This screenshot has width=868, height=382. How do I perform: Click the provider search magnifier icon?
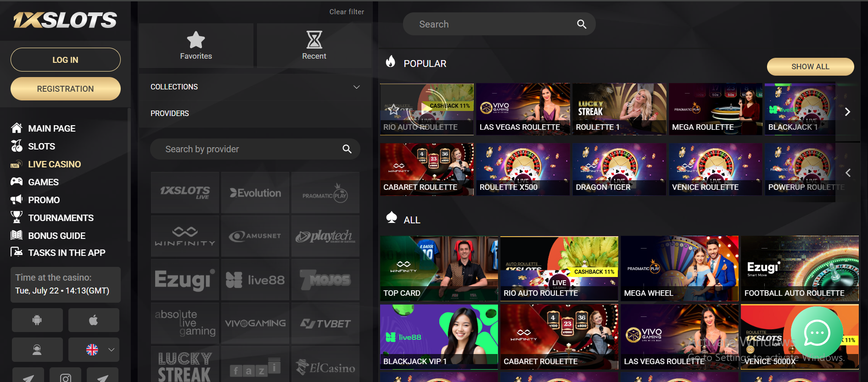[347, 149]
